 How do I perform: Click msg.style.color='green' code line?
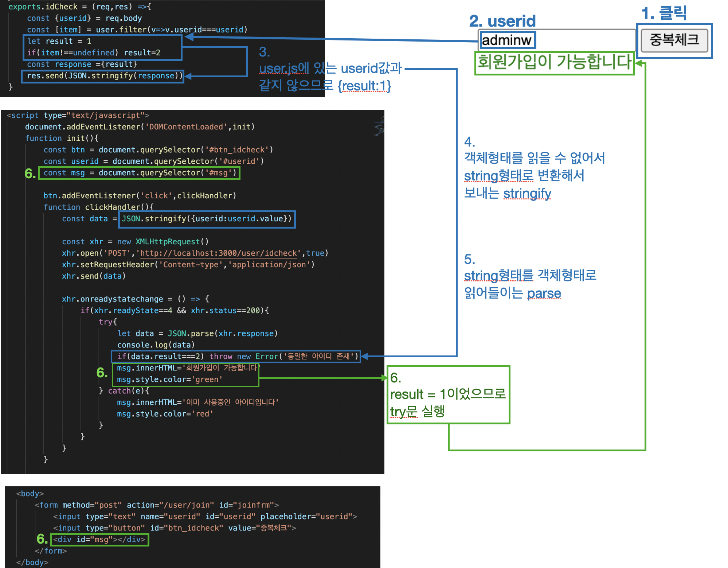click(x=169, y=380)
